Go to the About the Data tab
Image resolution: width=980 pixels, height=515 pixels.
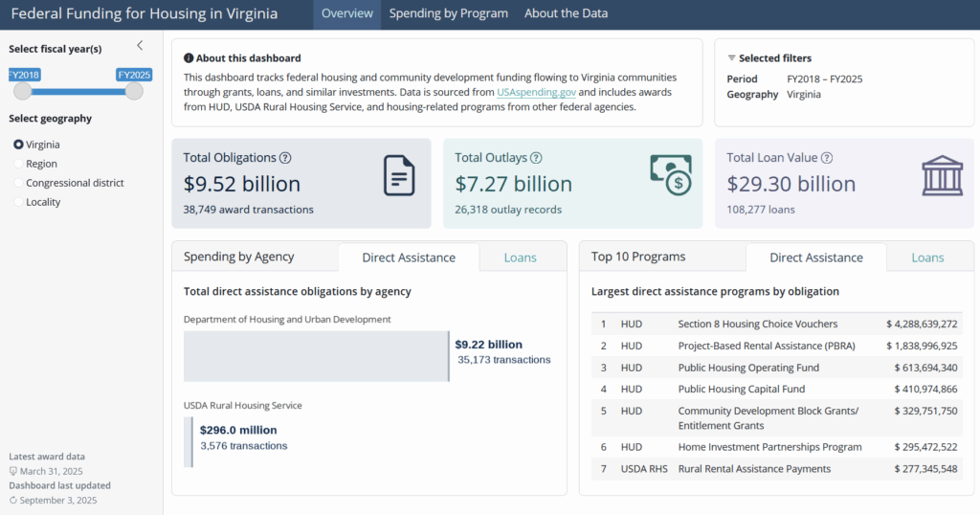pos(566,14)
